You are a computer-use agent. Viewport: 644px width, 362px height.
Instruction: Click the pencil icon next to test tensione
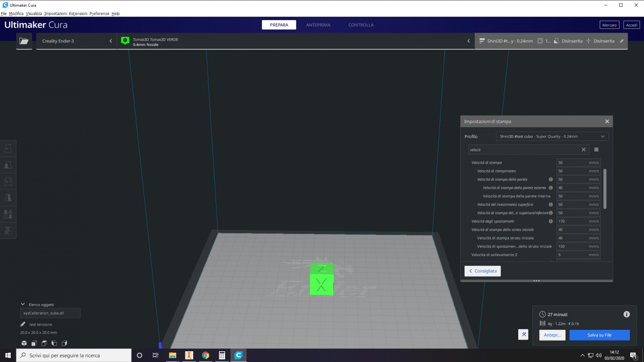[x=23, y=324]
